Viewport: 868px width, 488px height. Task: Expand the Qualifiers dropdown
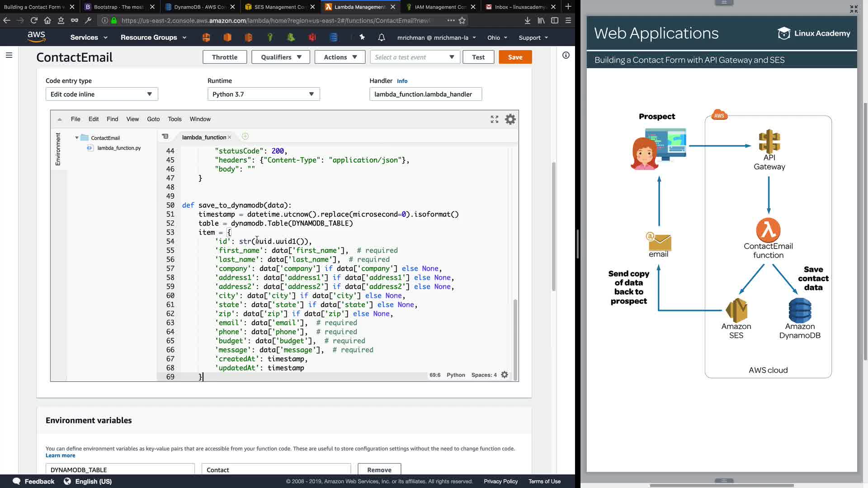point(280,57)
